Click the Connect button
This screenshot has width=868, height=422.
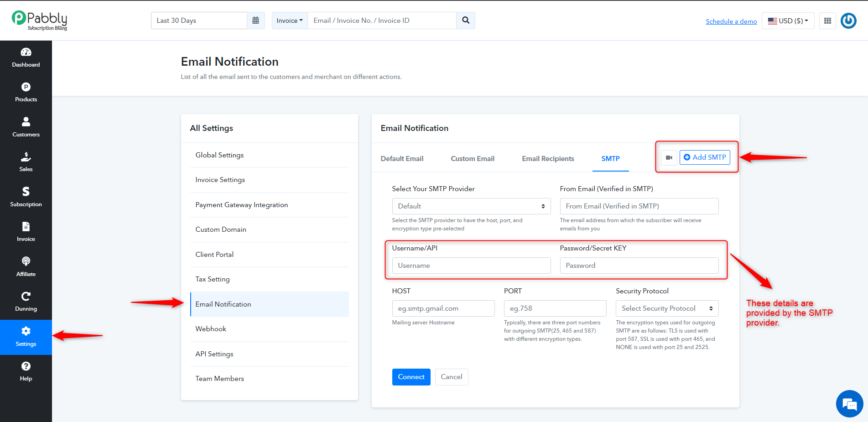tap(411, 377)
